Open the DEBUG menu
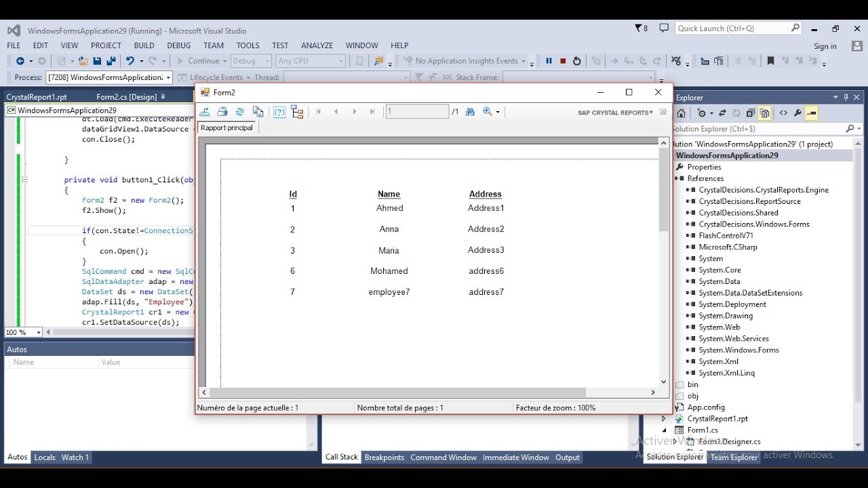868x488 pixels. [179, 45]
